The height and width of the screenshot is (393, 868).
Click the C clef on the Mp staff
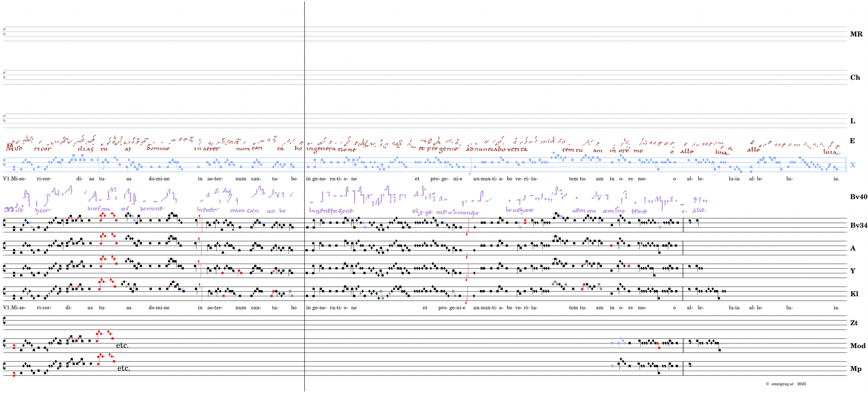5,366
